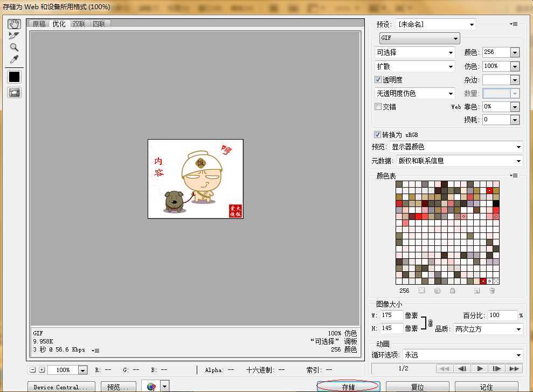Open the GIF format dropdown
This screenshot has height=392, width=533.
pos(455,38)
